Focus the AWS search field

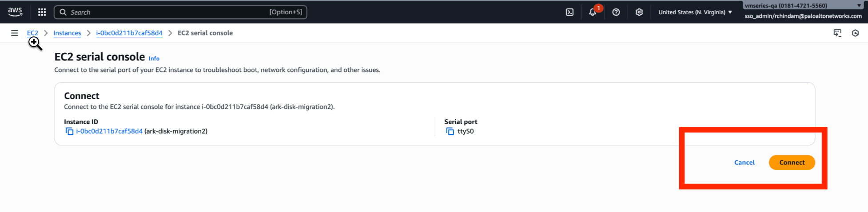(169, 12)
